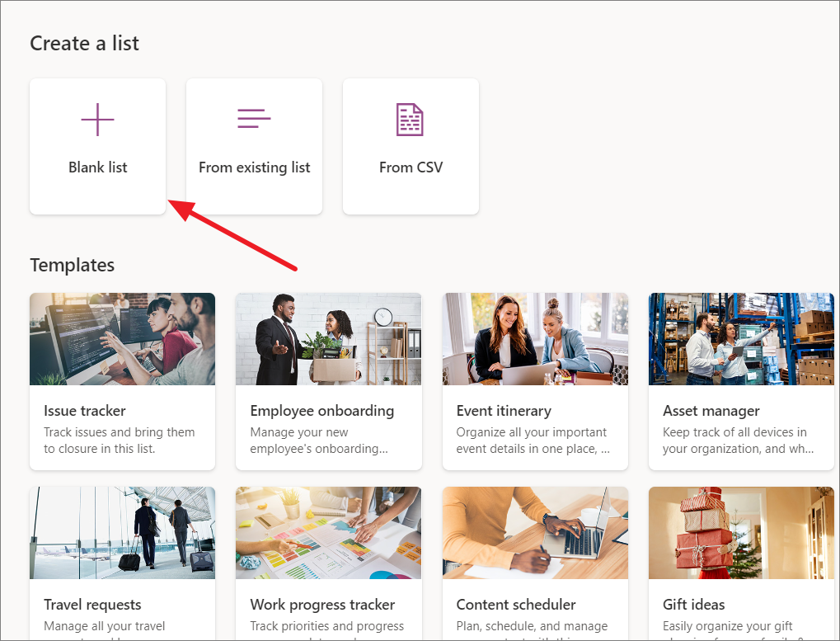Viewport: 840px width, 641px height.
Task: Open the Work progress tracker template photo
Action: (x=328, y=533)
